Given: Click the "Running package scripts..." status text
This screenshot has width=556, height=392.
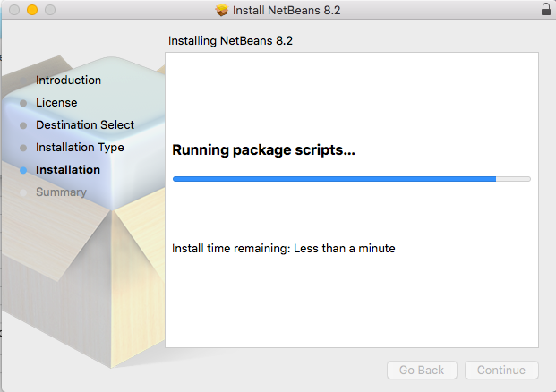Looking at the screenshot, I should (x=263, y=150).
